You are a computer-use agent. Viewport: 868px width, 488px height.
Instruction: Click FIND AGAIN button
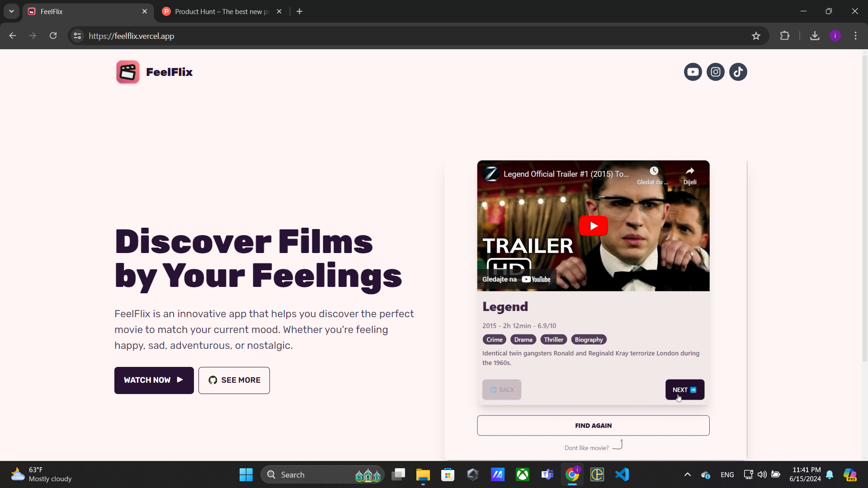click(593, 426)
